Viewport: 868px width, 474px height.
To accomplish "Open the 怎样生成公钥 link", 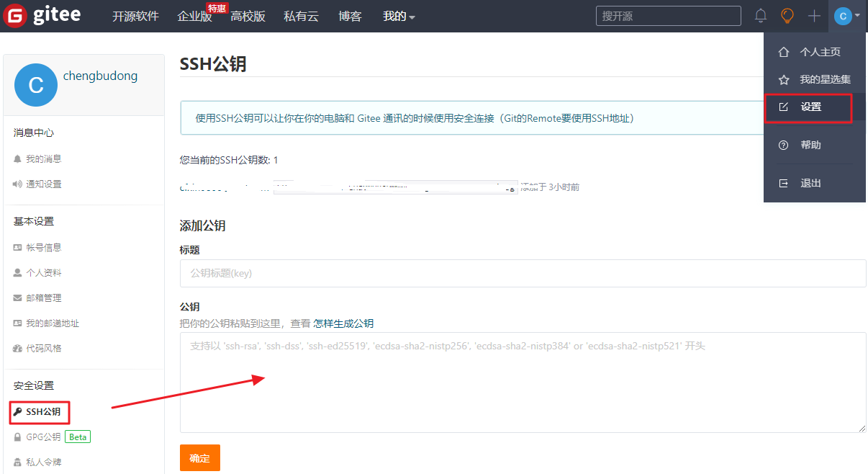I will click(x=343, y=323).
